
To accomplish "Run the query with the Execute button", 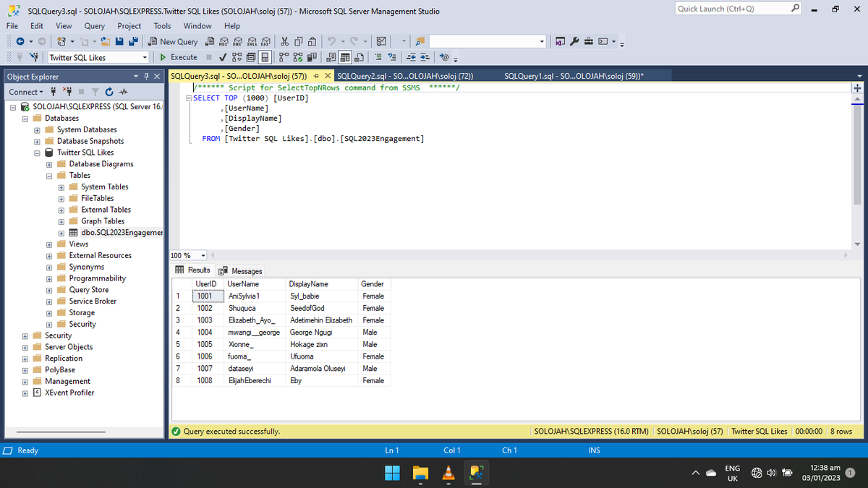I will coord(179,57).
